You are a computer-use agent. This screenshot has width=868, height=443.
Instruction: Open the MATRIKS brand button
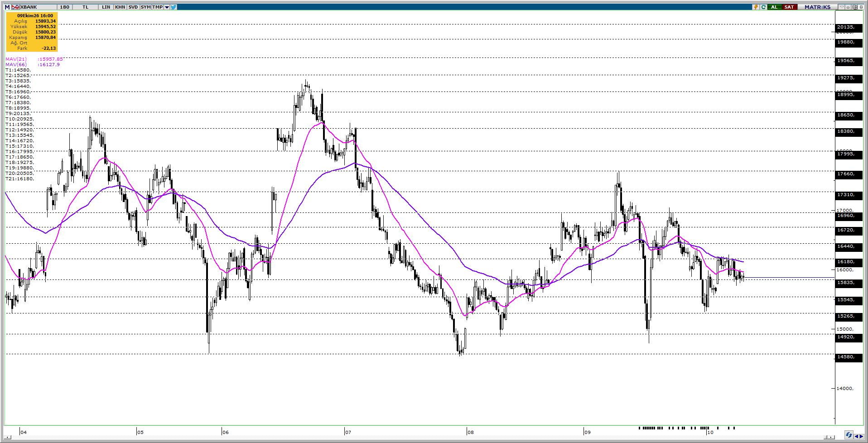coord(818,7)
